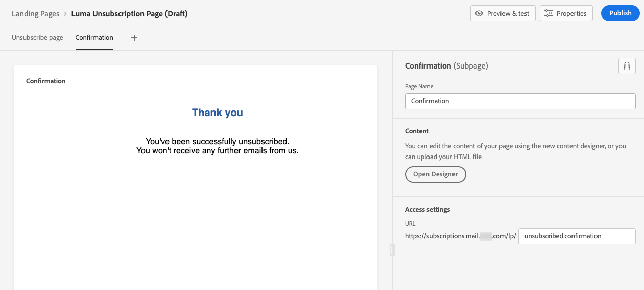Switch to the Unsubscribe page tab
The width and height of the screenshot is (644, 290).
coord(37,38)
